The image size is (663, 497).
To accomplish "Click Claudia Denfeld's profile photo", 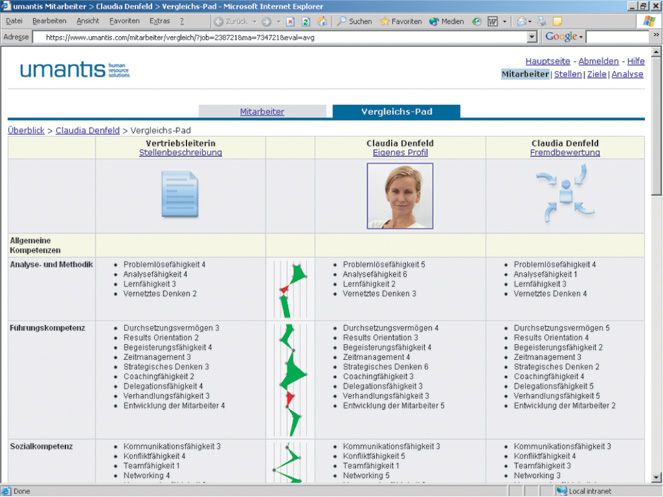I will 399,196.
